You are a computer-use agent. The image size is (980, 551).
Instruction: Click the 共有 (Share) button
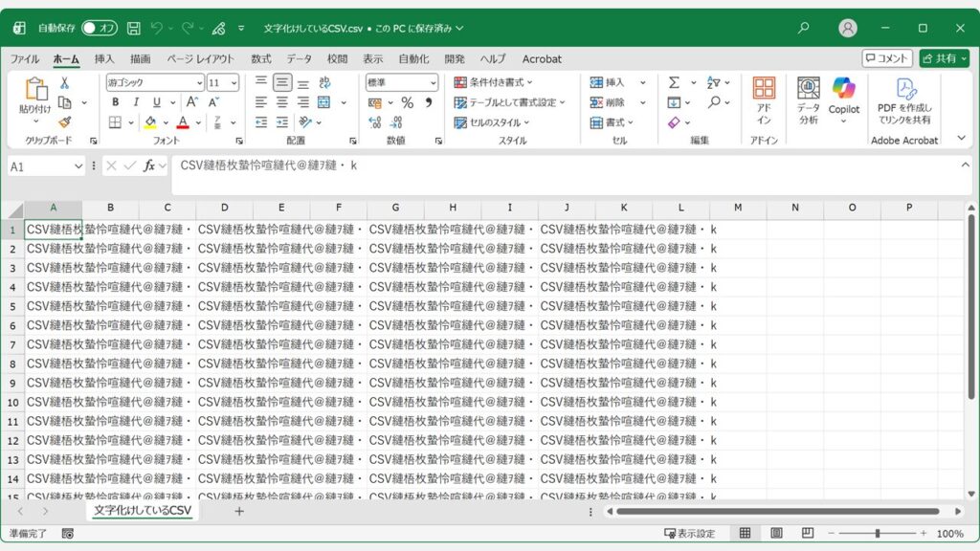944,57
